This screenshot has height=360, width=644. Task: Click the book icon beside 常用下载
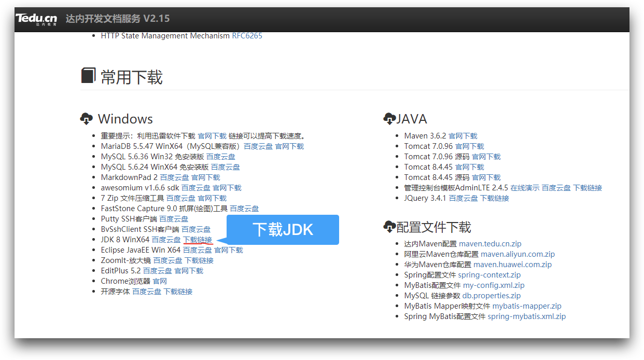[x=88, y=76]
